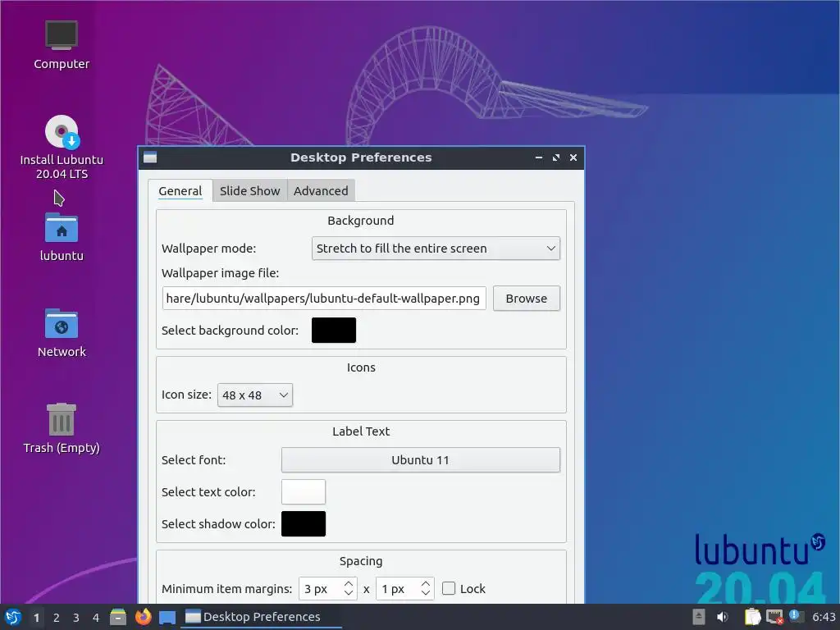Pick the background color swatch
This screenshot has width=840, height=630.
click(x=334, y=330)
